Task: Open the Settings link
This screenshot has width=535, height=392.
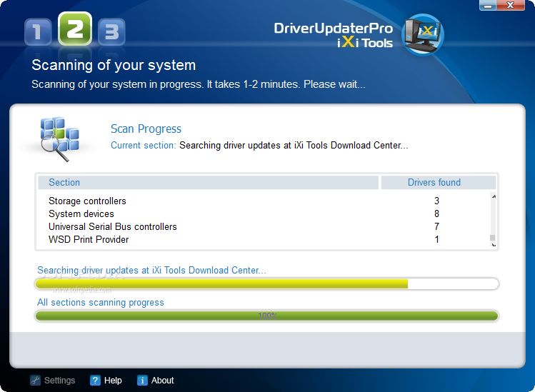Action: coord(59,380)
